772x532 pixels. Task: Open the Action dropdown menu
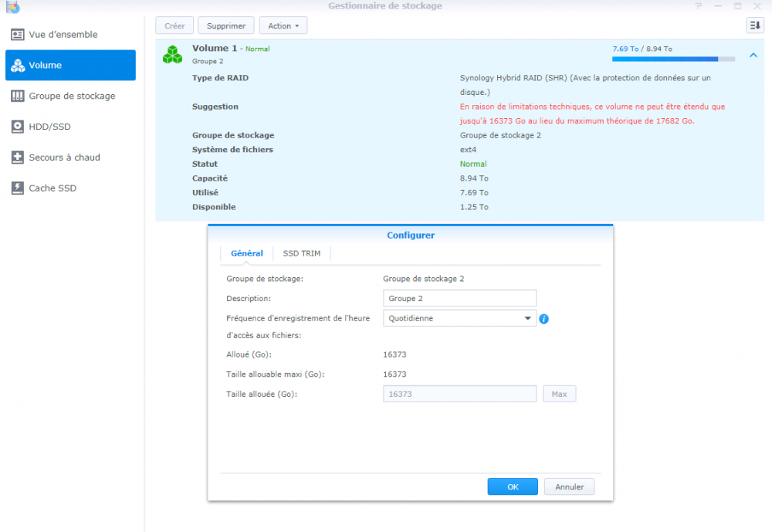pyautogui.click(x=283, y=25)
